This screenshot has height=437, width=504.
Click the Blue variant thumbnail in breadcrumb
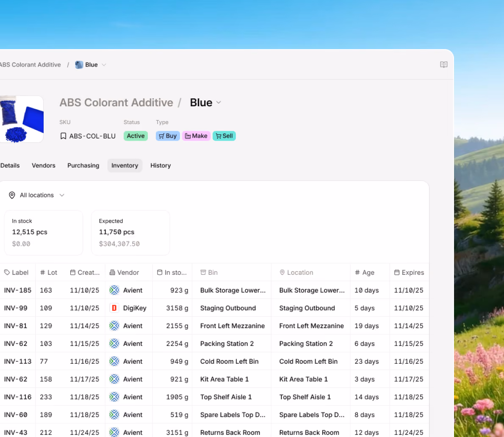pyautogui.click(x=79, y=65)
